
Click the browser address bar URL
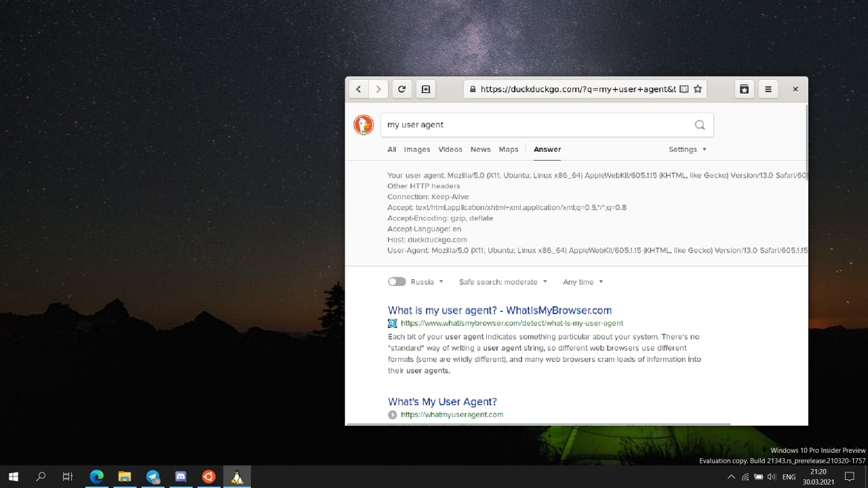coord(578,89)
